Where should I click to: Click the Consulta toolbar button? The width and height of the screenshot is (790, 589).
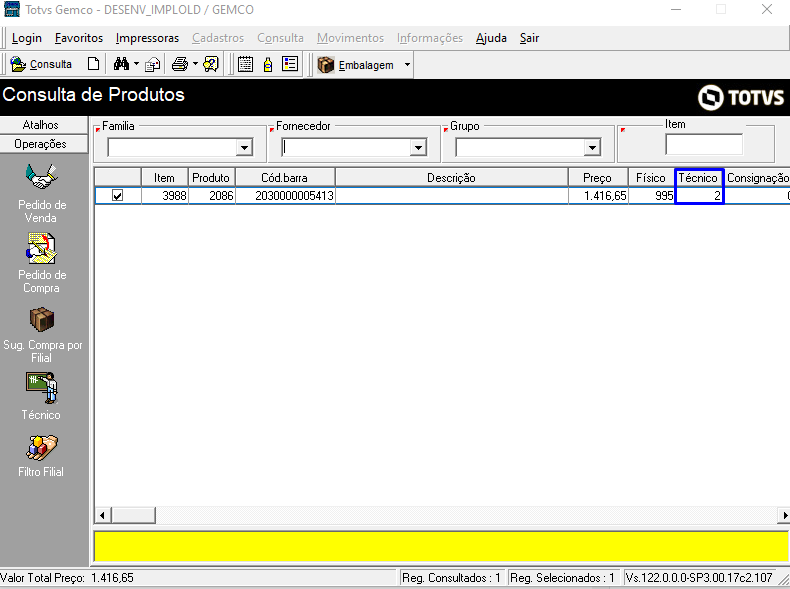pyautogui.click(x=41, y=64)
